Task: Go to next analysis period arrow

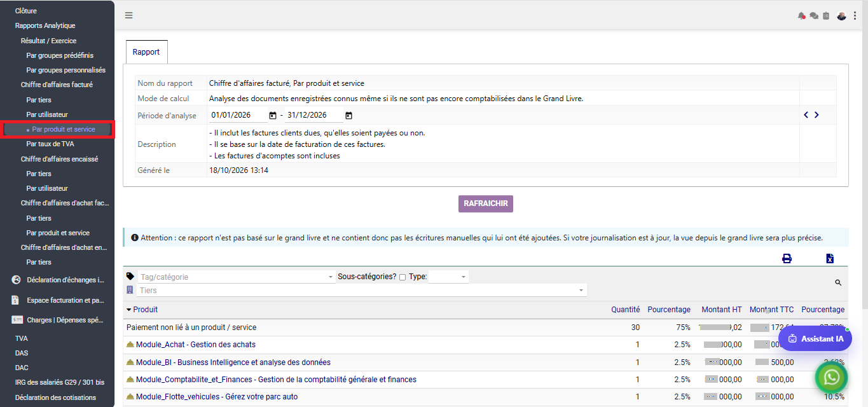Action: pyautogui.click(x=816, y=115)
